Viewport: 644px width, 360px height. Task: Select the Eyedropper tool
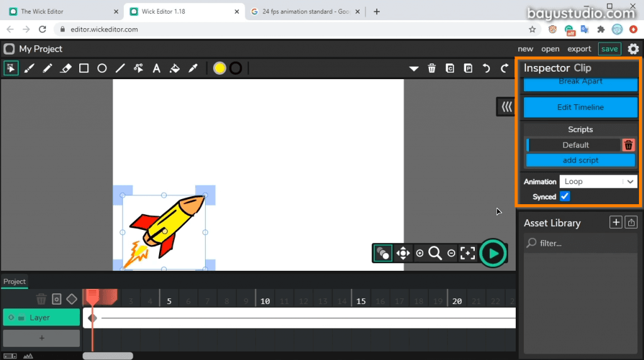pos(193,68)
